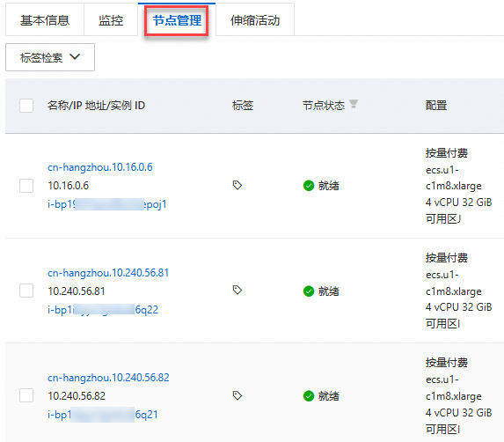Click 就绪 status text for node 10.240.56.81
The image size is (504, 442).
(328, 291)
